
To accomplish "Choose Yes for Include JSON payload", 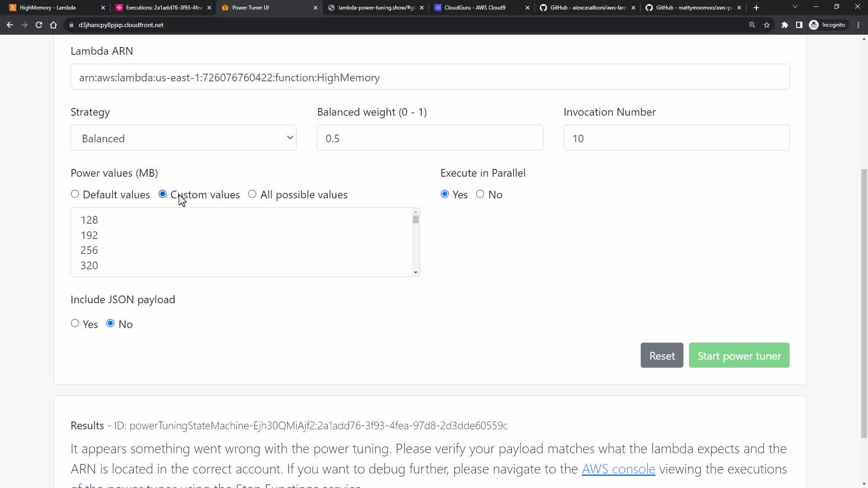I will [x=75, y=324].
